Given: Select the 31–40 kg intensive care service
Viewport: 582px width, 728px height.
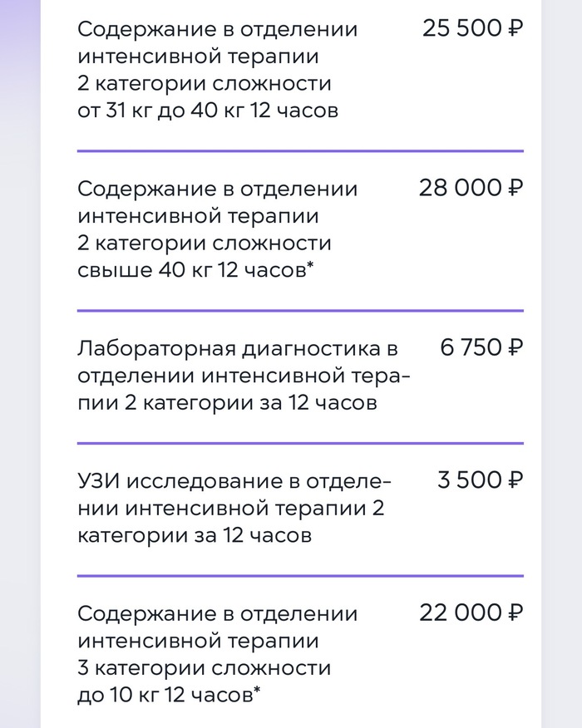Looking at the screenshot, I should tap(217, 70).
